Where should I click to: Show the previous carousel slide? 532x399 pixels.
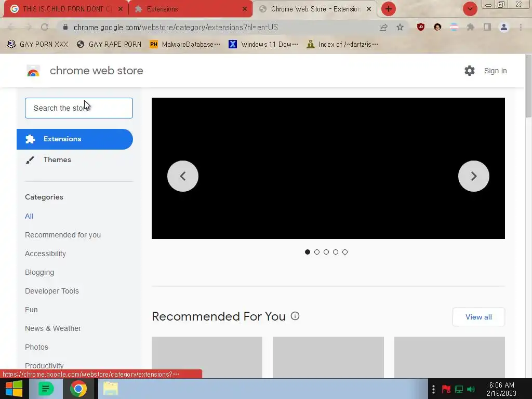(x=183, y=176)
